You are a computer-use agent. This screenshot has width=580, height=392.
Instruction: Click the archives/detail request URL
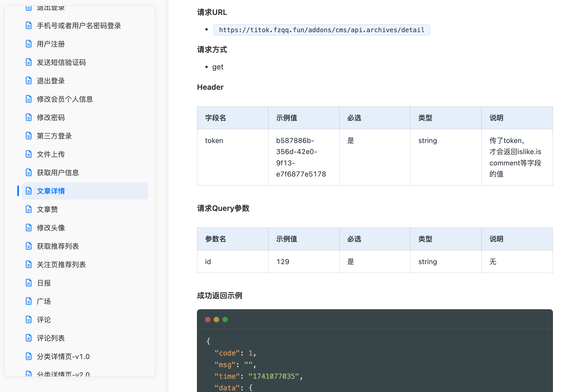pyautogui.click(x=321, y=30)
